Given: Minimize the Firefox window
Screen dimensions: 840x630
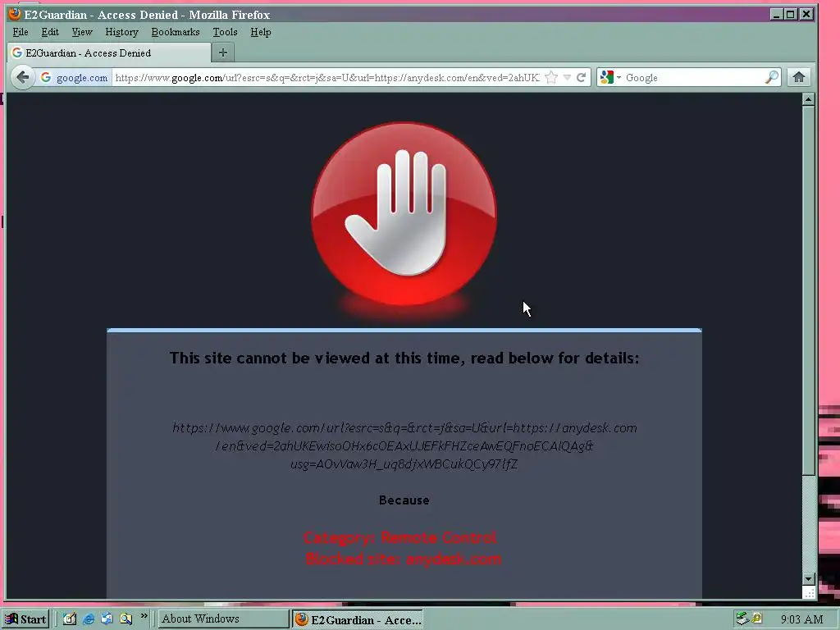Looking at the screenshot, I should [777, 15].
